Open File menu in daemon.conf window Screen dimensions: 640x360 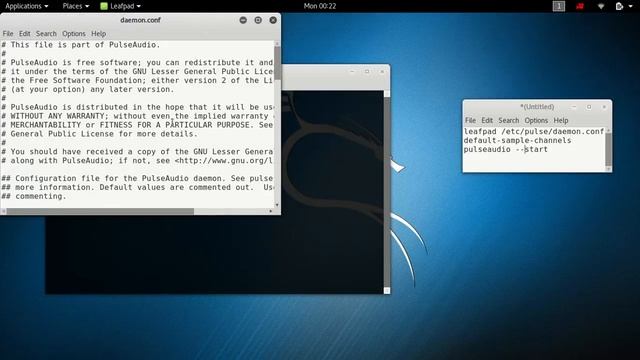click(x=8, y=33)
